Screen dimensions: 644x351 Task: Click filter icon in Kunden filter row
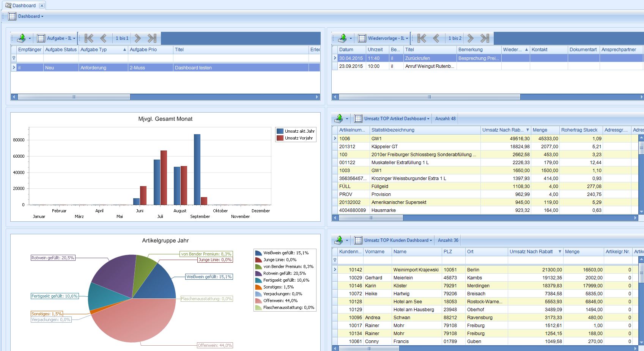coord(335,260)
